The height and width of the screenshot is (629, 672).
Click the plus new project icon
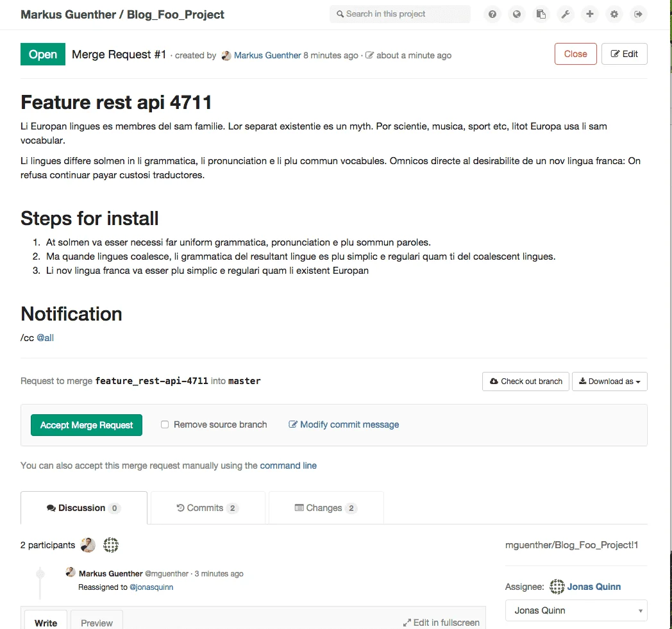coord(590,14)
